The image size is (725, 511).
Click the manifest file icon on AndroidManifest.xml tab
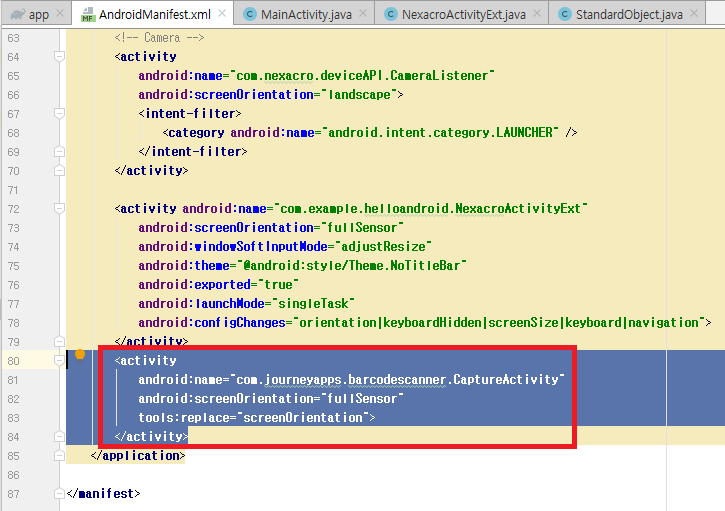click(x=86, y=15)
